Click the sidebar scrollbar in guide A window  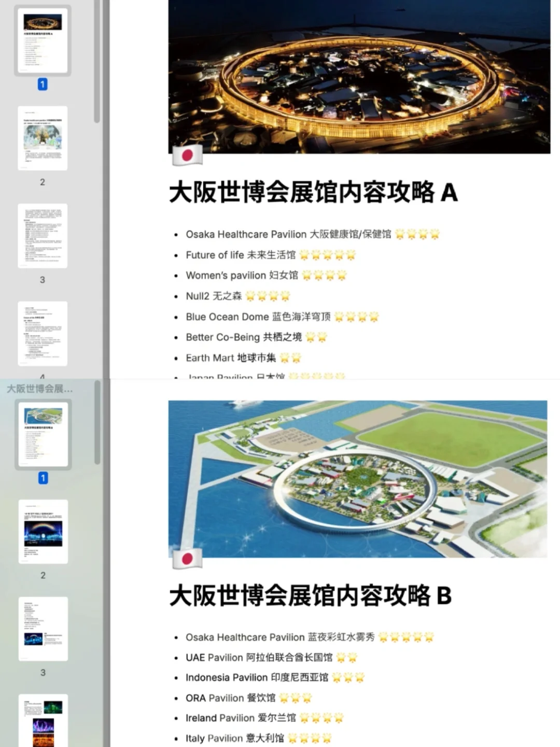click(x=97, y=61)
